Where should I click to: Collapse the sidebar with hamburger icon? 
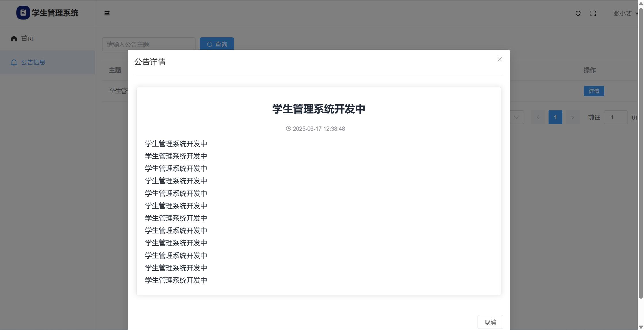(107, 13)
